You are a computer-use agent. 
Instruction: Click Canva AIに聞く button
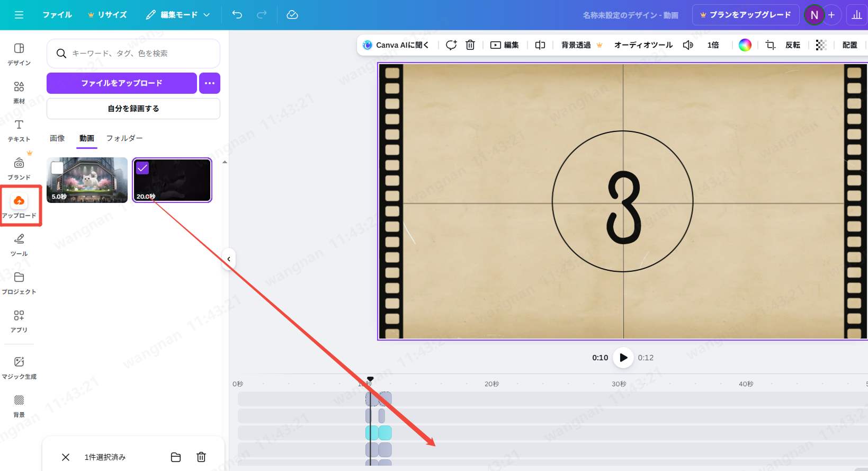395,45
